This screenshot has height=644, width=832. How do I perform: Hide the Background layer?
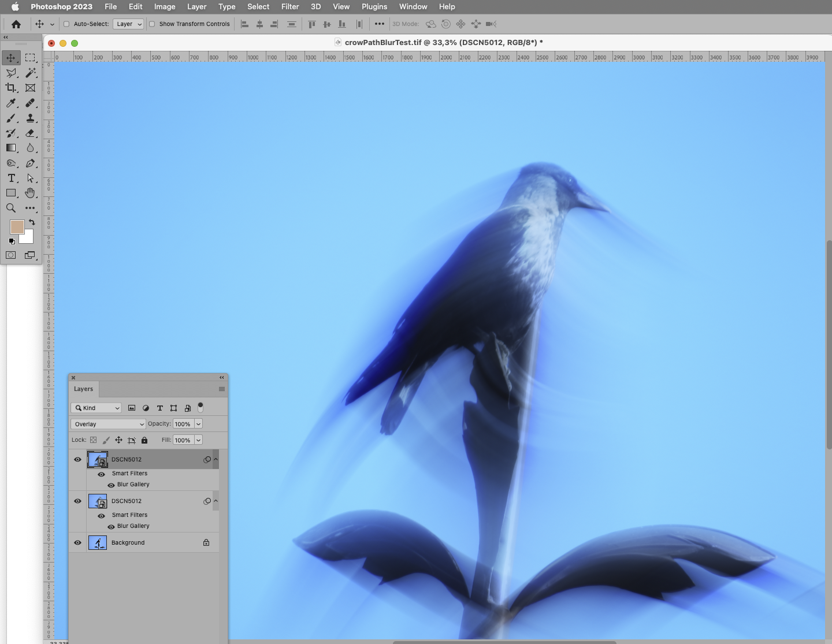tap(77, 542)
